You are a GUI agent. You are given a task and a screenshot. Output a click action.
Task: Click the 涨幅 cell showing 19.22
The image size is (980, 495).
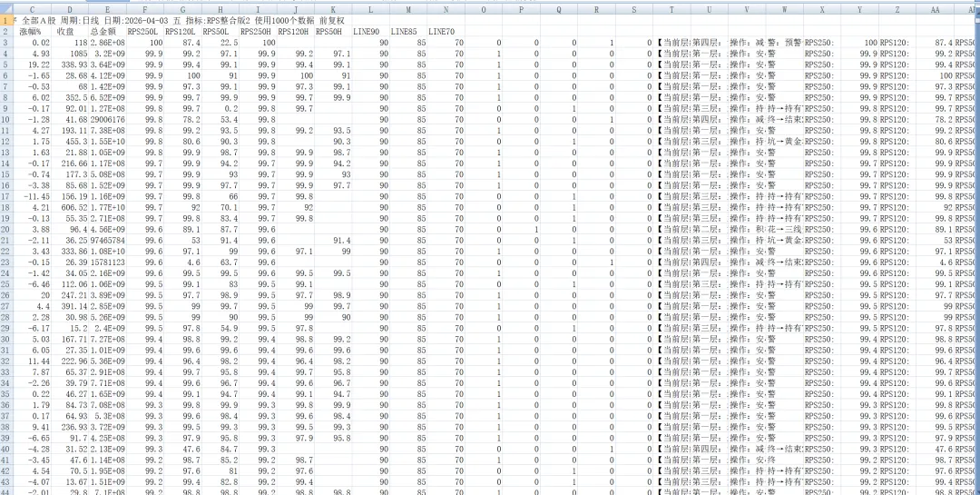[32, 65]
